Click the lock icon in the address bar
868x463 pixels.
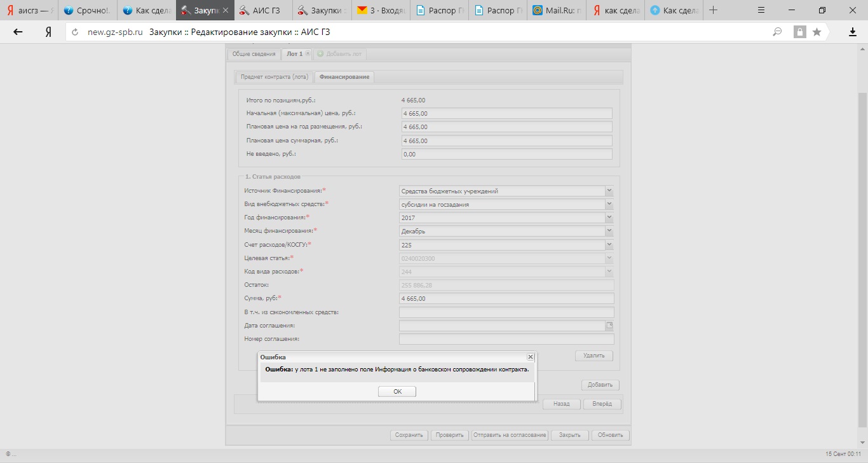tap(799, 32)
